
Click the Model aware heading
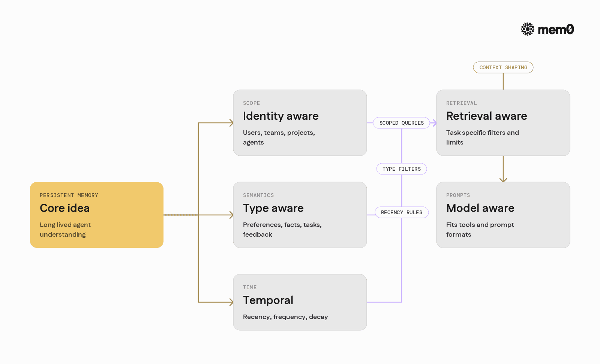click(x=480, y=208)
